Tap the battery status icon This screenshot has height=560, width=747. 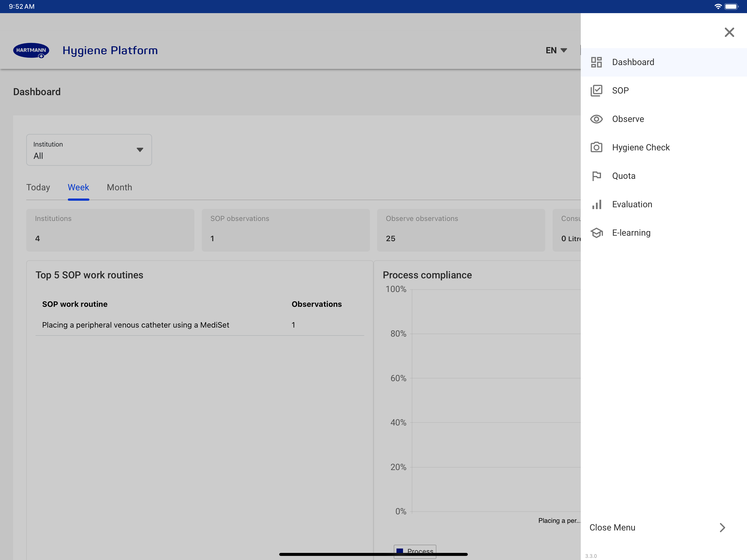click(x=731, y=6)
